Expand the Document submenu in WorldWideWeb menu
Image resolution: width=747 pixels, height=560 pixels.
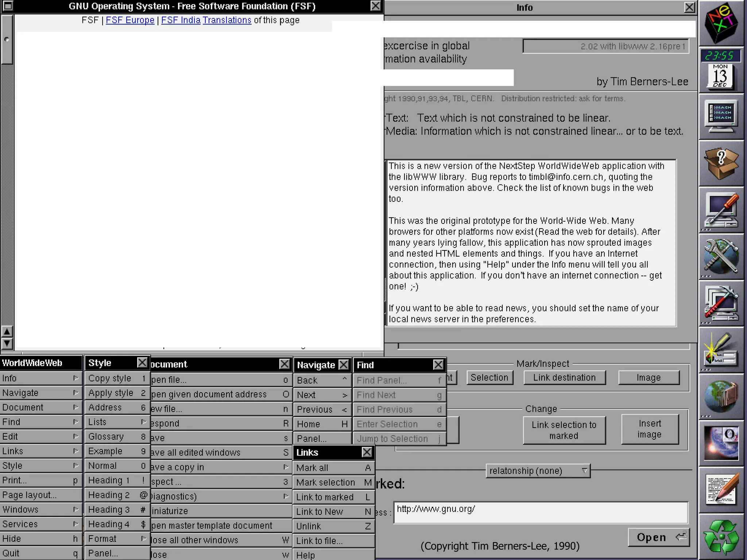pyautogui.click(x=41, y=407)
